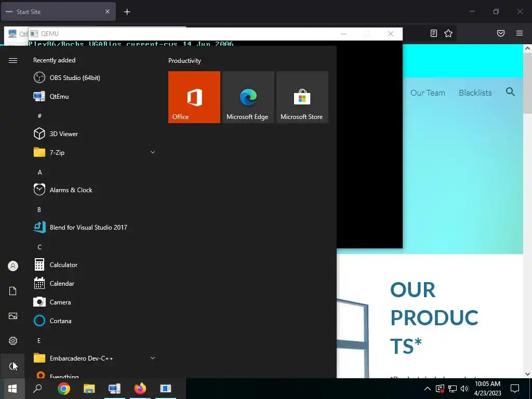The width and height of the screenshot is (532, 399).
Task: Open the Blacklists page link
Action: pos(475,93)
